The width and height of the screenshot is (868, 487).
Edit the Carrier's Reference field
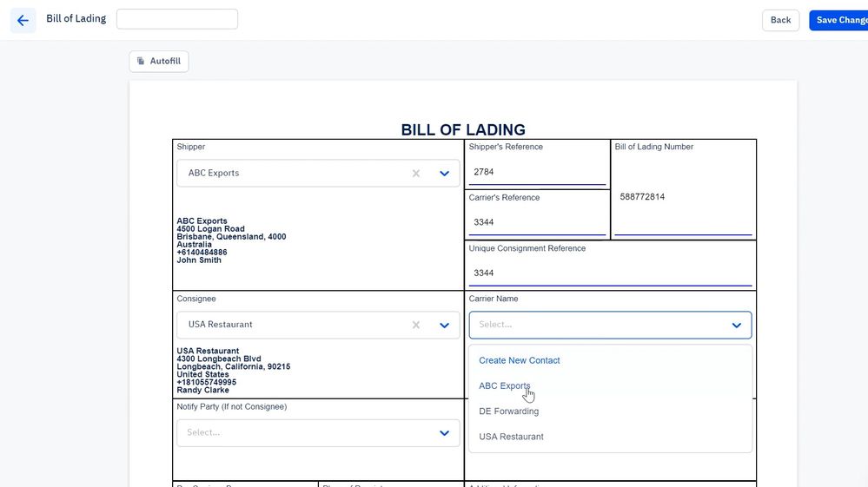tap(537, 222)
